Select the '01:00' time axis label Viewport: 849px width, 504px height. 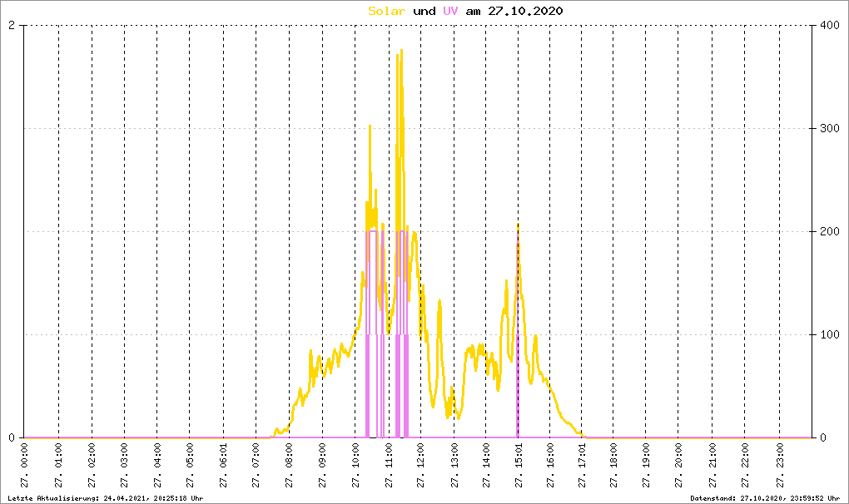[x=58, y=465]
